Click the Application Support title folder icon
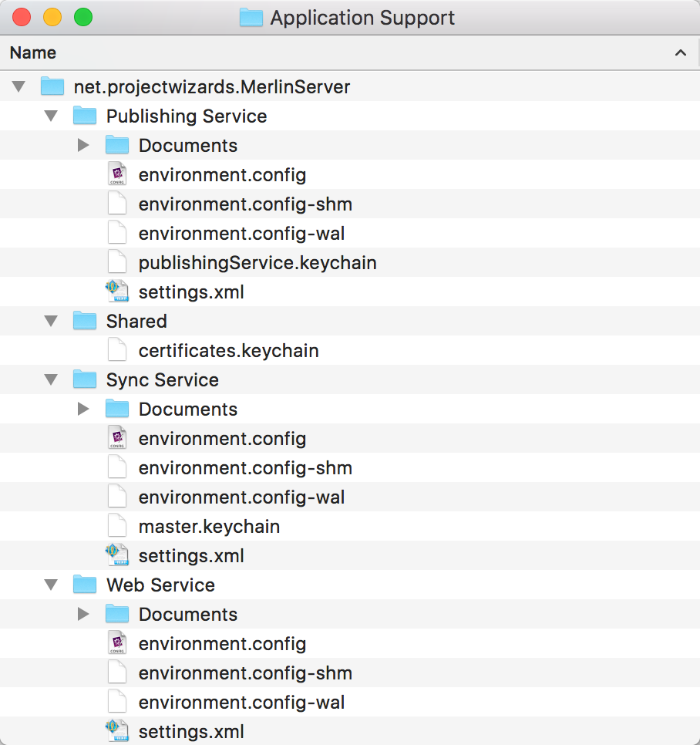Screen dimensions: 700x745 pos(251,18)
